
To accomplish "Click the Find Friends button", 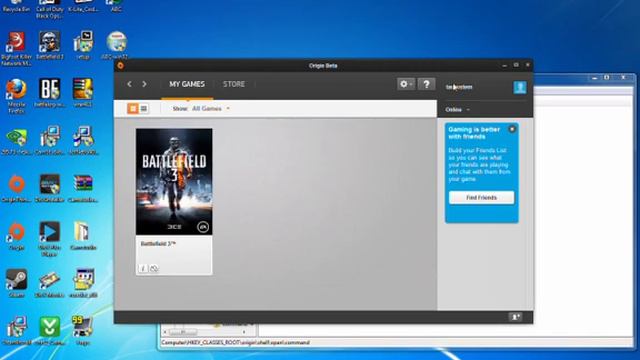I will tap(482, 198).
